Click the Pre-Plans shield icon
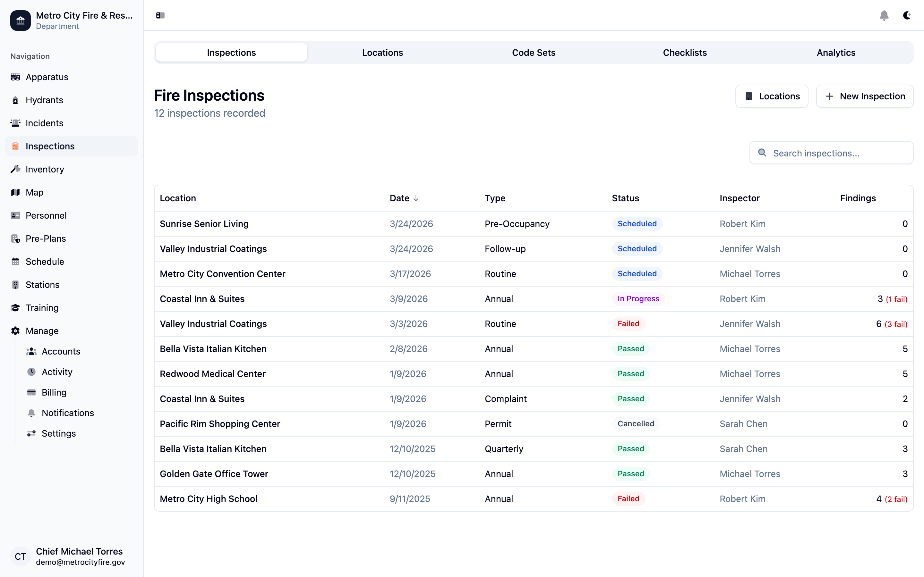The height and width of the screenshot is (577, 924). point(15,238)
